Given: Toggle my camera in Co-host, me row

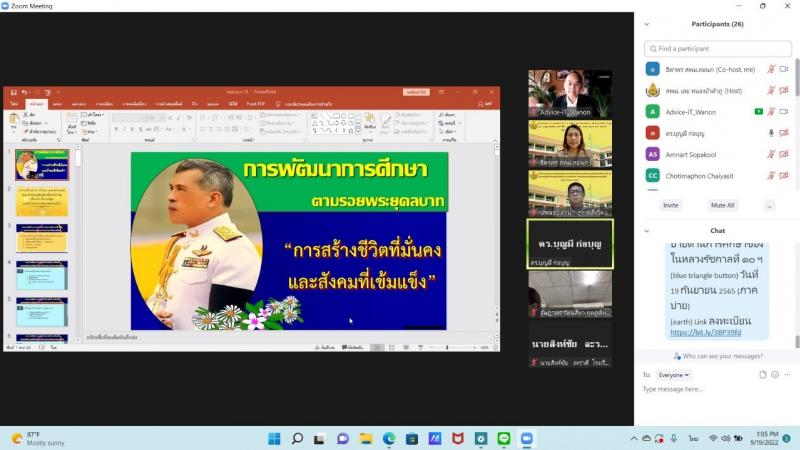Looking at the screenshot, I should click(784, 69).
